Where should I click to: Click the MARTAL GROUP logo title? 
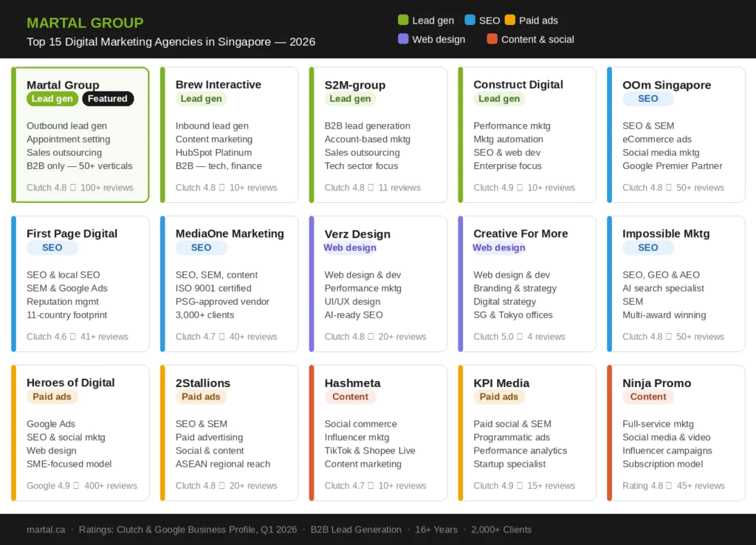(85, 23)
